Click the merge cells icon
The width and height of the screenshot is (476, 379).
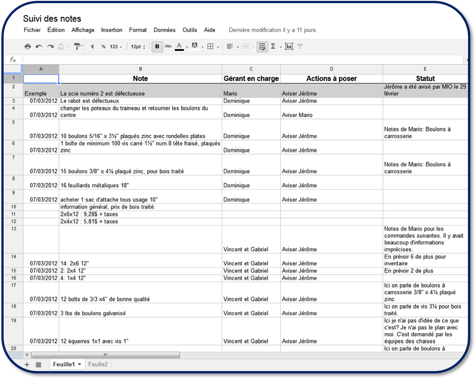coord(246,47)
